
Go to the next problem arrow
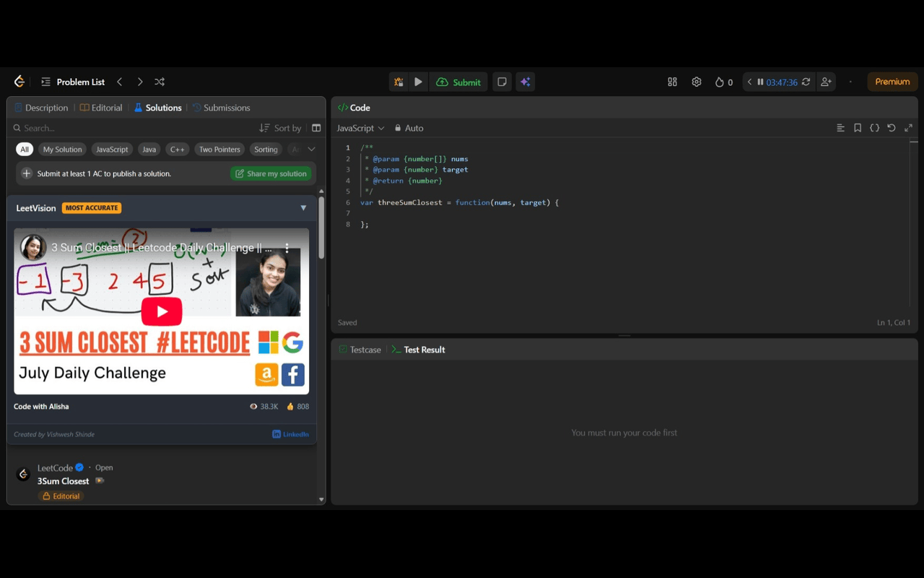coord(140,82)
